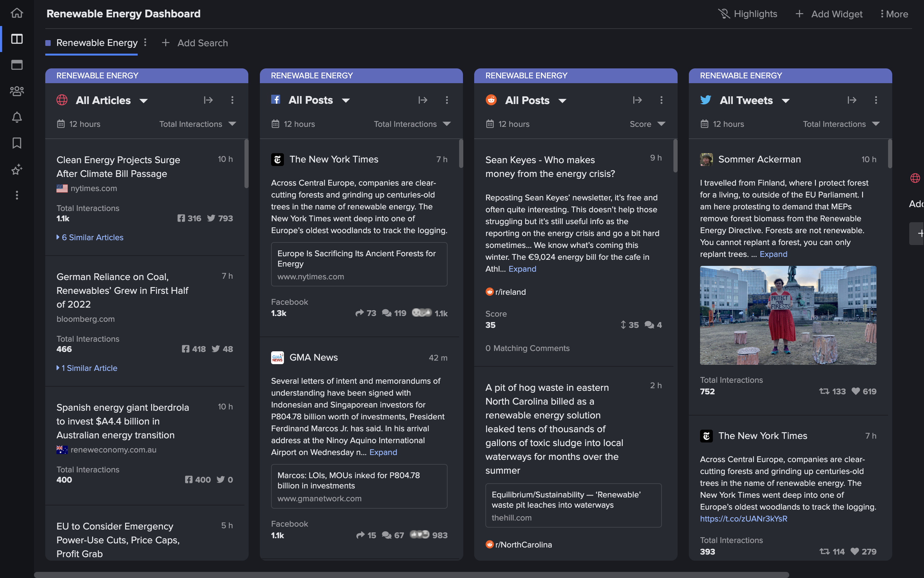Expand the GMA News post text
The image size is (924, 578).
point(383,452)
